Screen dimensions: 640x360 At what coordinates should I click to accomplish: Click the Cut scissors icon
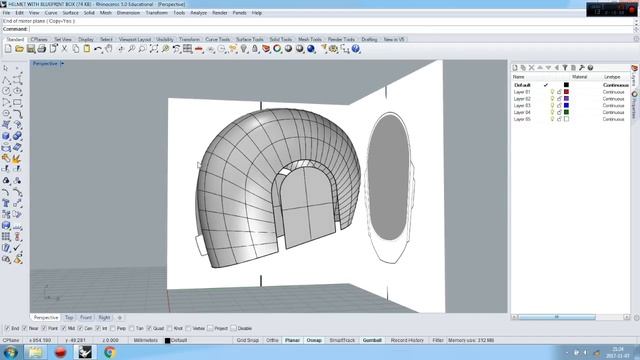64,49
